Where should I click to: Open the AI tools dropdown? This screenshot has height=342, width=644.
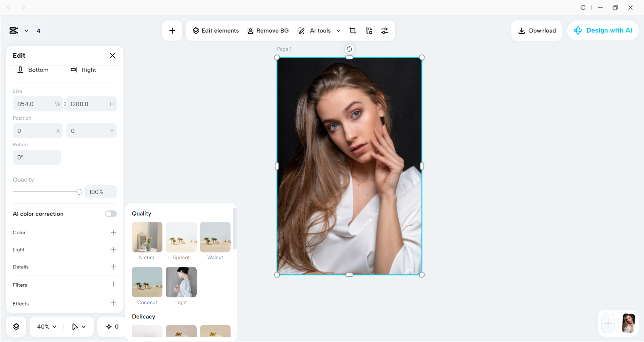[338, 31]
